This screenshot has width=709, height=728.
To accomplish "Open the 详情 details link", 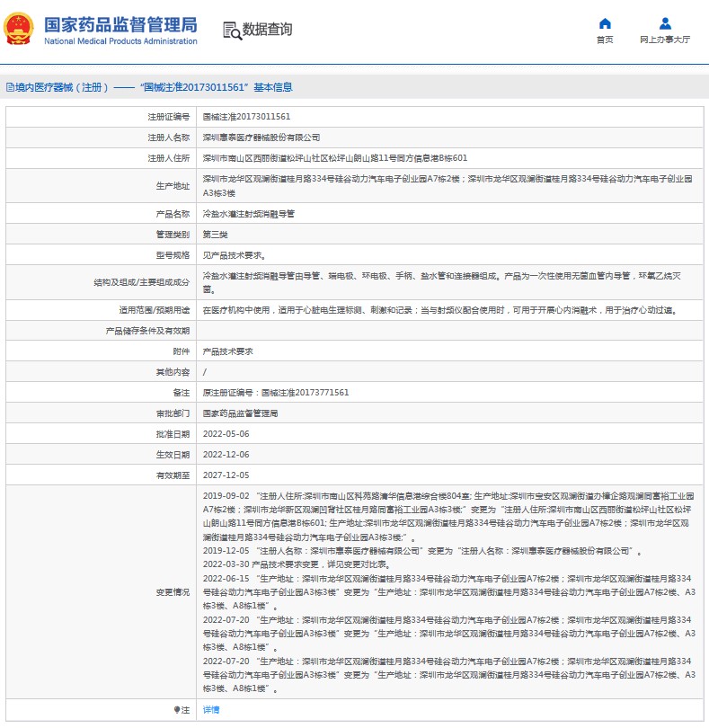I will point(211,710).
